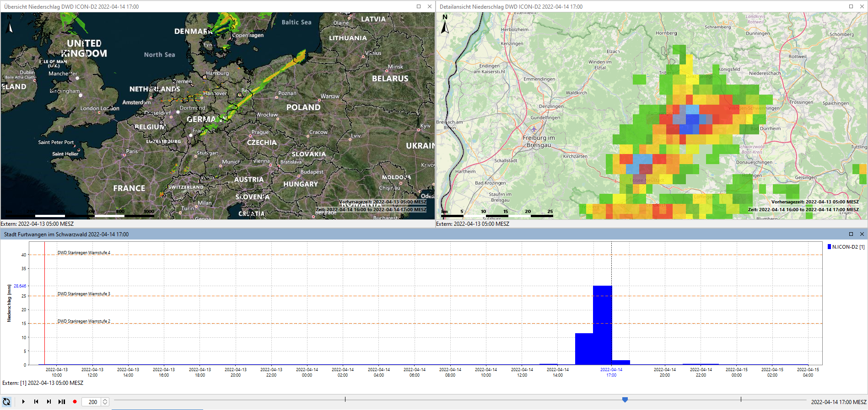Image resolution: width=868 pixels, height=410 pixels.
Task: Close the Detailansicht Niederschlag panel
Action: (862, 6)
